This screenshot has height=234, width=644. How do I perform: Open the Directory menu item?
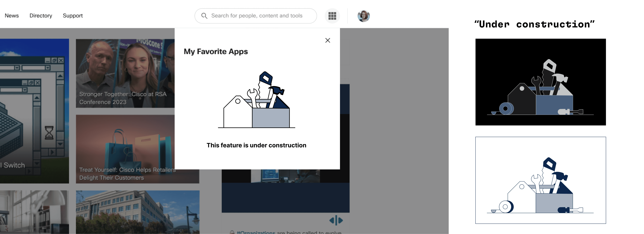pos(41,16)
